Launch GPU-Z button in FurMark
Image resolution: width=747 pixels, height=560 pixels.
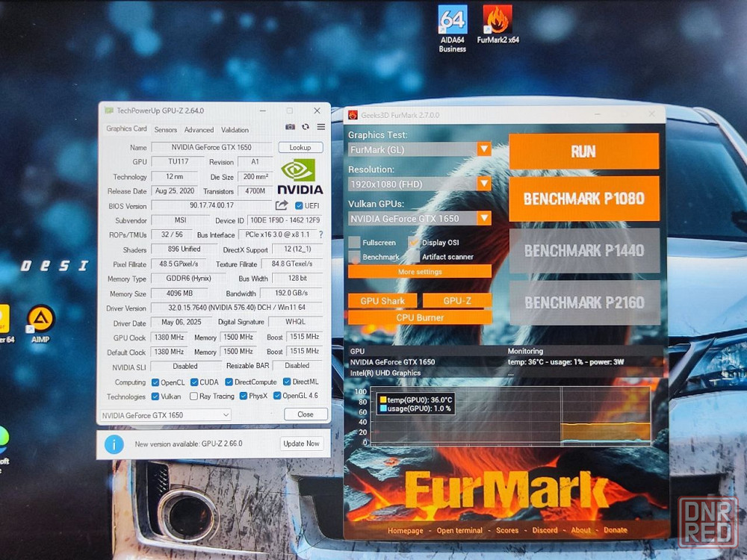457,301
